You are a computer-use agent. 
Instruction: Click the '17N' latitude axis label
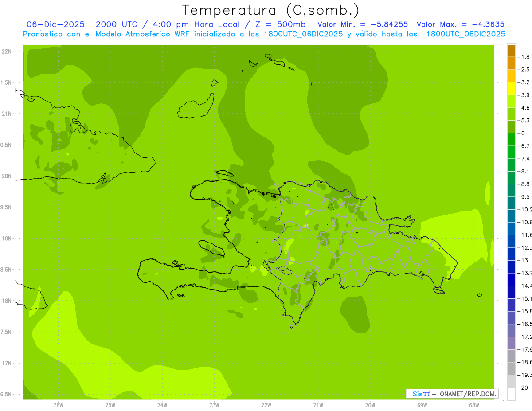pos(7,363)
